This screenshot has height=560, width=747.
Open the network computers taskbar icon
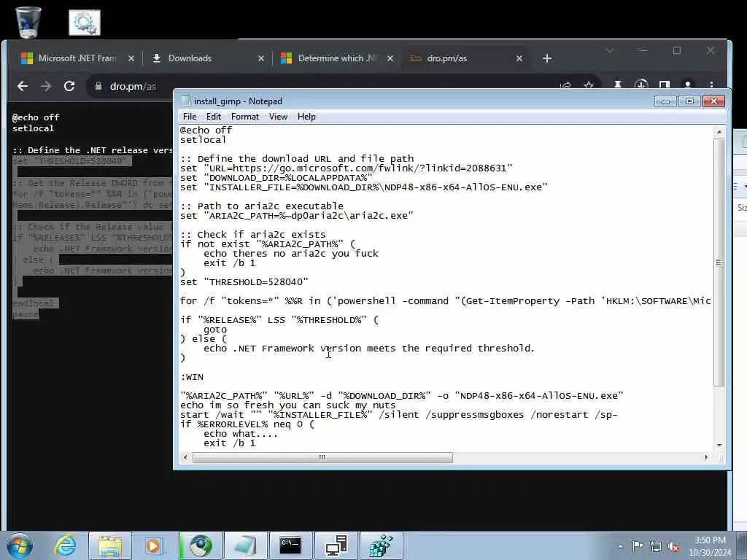click(x=336, y=545)
